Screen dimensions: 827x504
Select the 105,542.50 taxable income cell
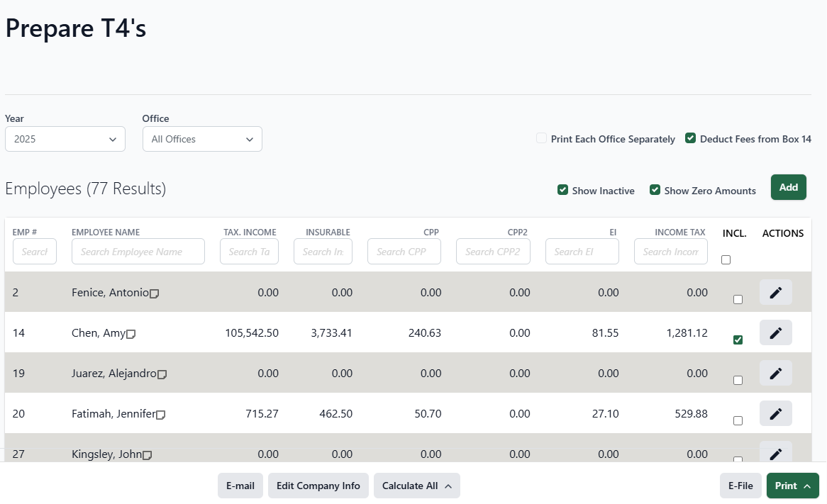(252, 333)
